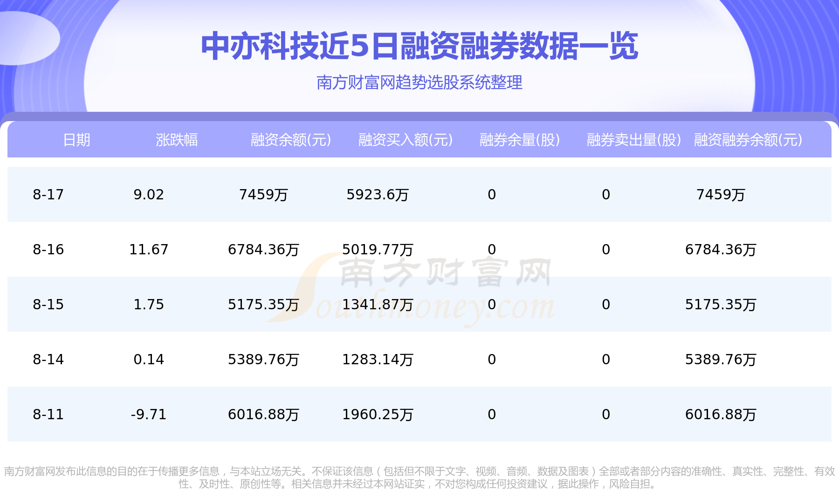
Task: Click the disclaimer line ending 风险自担
Action: tap(419, 484)
